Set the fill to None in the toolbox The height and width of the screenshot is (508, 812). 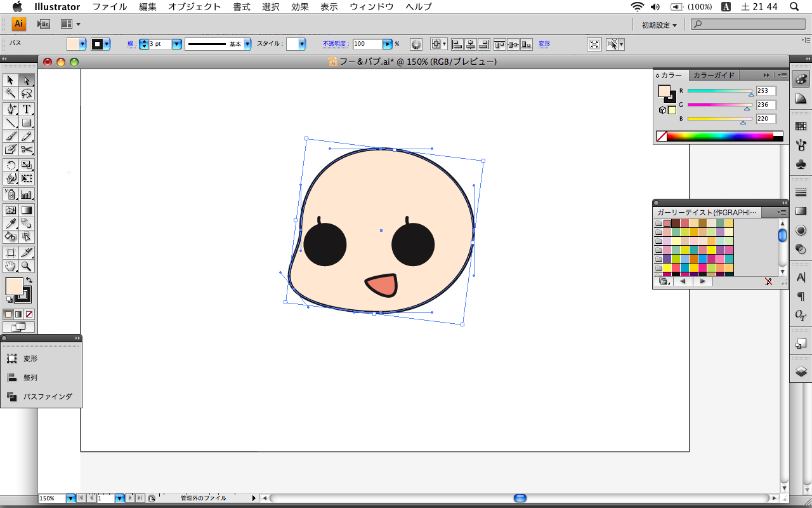pyautogui.click(x=29, y=314)
